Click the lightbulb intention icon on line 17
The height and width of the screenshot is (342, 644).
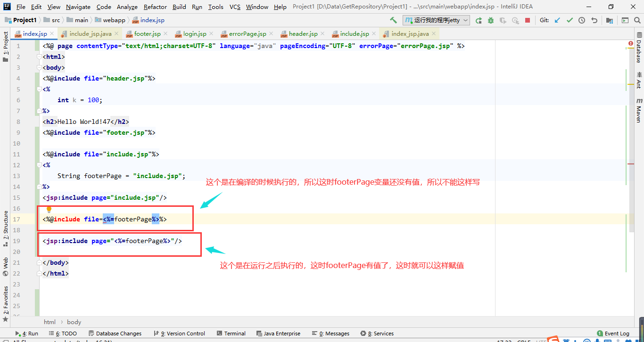pos(49,209)
